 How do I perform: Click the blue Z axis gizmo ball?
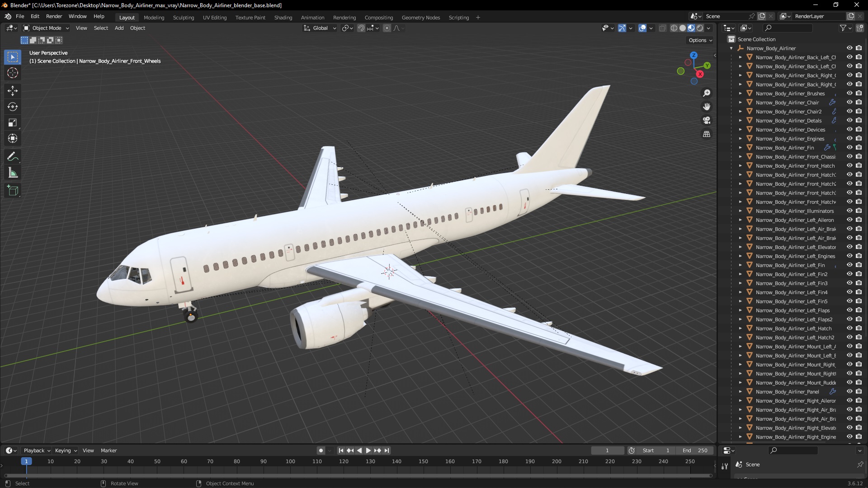pyautogui.click(x=693, y=55)
